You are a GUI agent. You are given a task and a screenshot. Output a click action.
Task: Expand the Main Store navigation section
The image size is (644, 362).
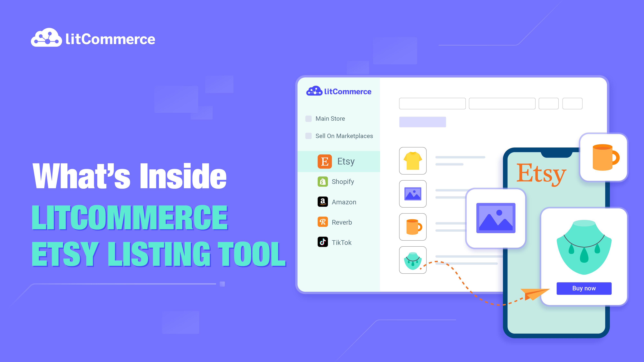[330, 118]
